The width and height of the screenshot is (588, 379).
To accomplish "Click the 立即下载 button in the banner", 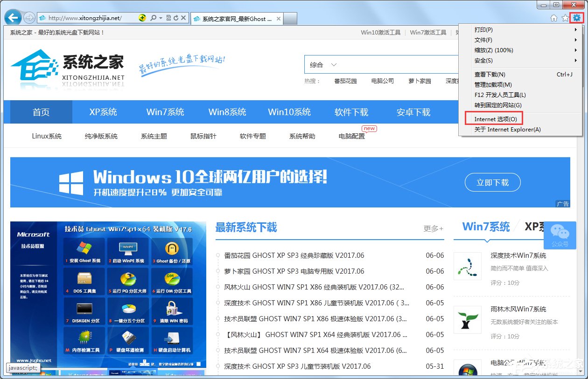I will pyautogui.click(x=493, y=182).
